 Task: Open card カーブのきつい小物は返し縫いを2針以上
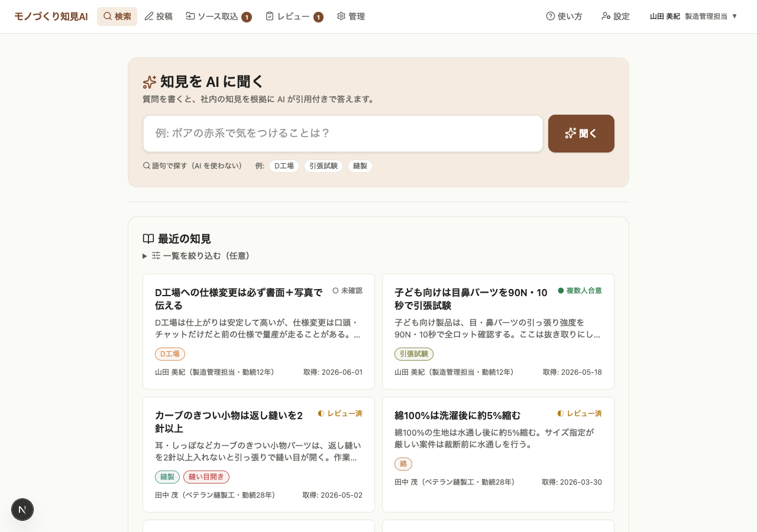258,455
